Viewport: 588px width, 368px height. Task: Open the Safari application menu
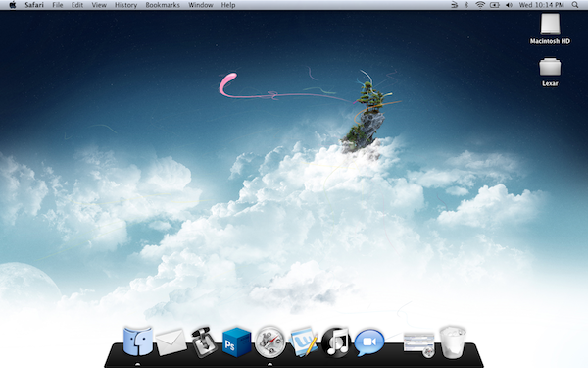[34, 5]
